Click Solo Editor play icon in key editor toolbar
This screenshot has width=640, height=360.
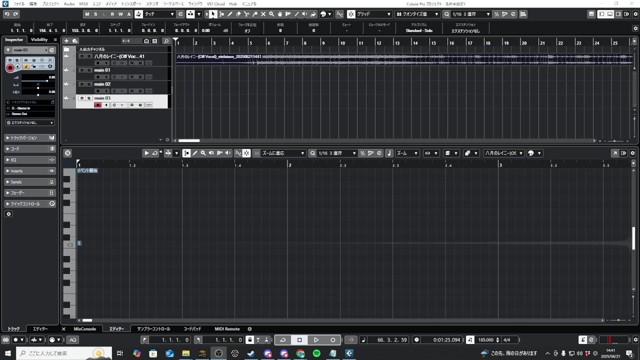(146, 153)
